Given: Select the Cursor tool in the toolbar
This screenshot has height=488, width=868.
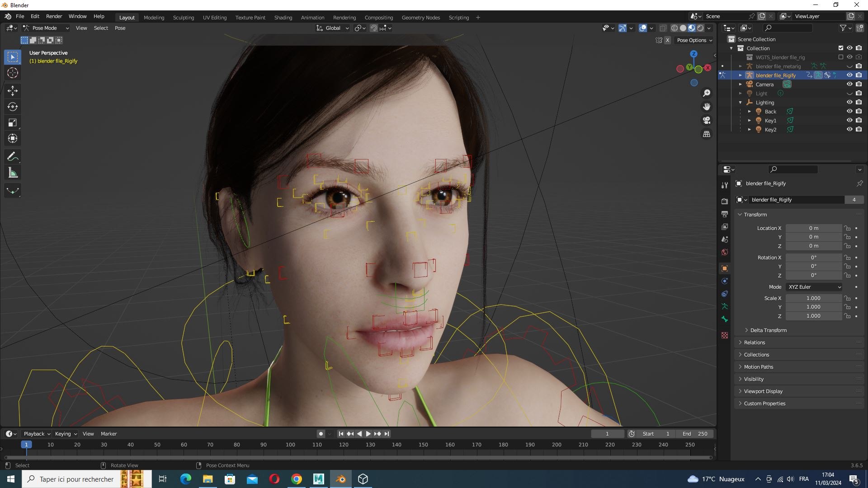Looking at the screenshot, I should pyautogui.click(x=13, y=73).
